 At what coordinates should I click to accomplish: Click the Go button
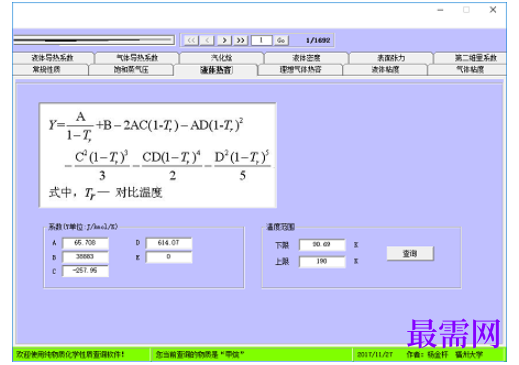pyautogui.click(x=281, y=40)
